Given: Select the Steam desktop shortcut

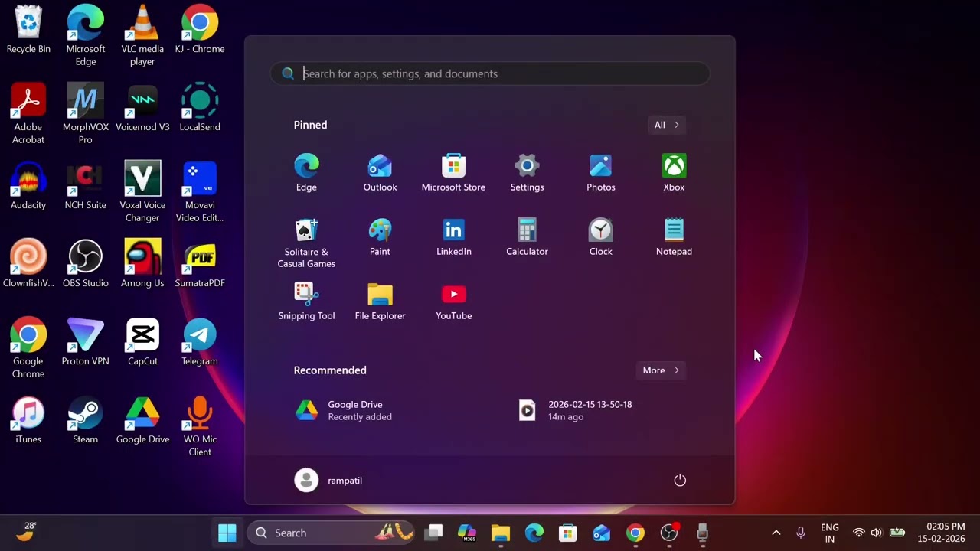Looking at the screenshot, I should [85, 420].
